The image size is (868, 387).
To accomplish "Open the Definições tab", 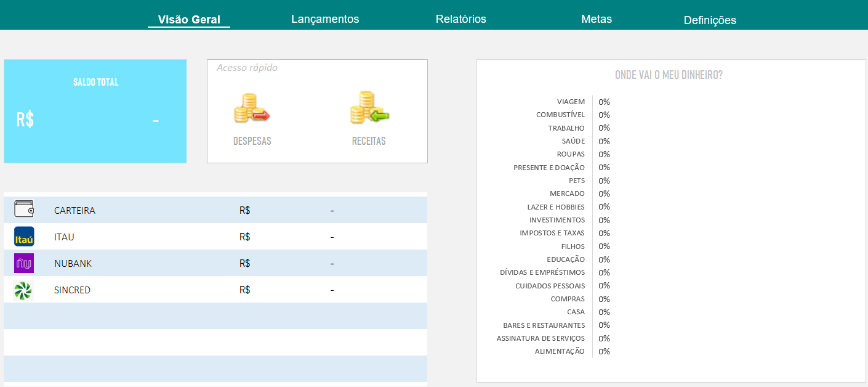I will pos(710,20).
